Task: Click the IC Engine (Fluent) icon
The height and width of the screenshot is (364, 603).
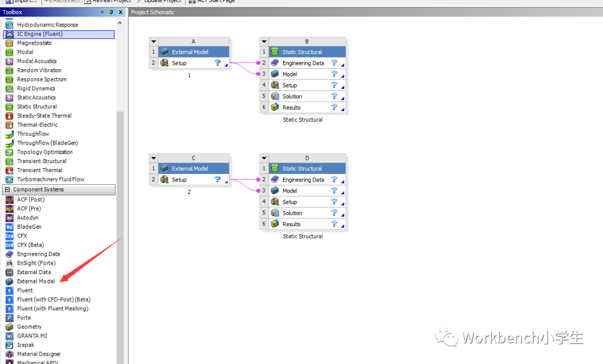Action: click(x=9, y=34)
